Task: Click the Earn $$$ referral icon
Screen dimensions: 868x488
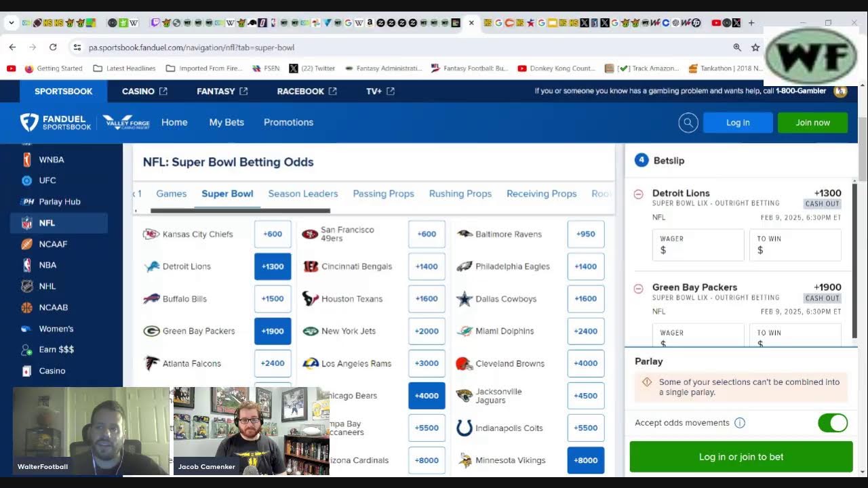Action: click(x=27, y=350)
